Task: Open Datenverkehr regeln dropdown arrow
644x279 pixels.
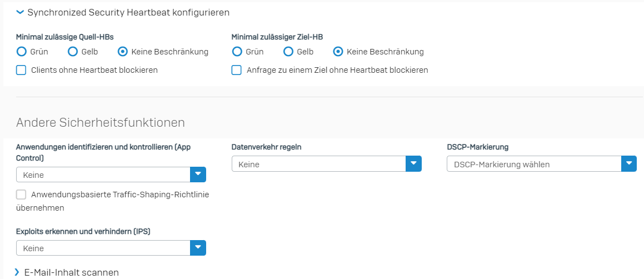Action: tap(413, 163)
